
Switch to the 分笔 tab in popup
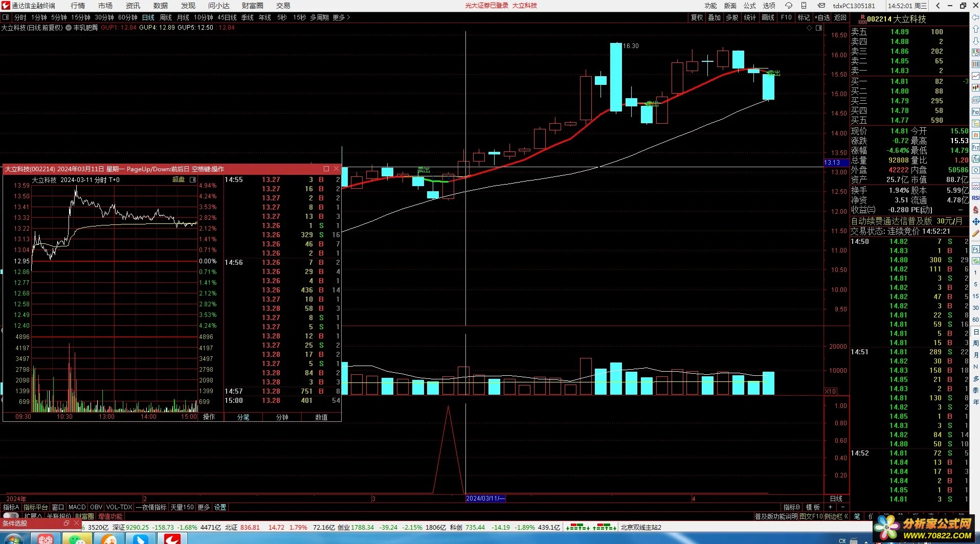point(243,417)
